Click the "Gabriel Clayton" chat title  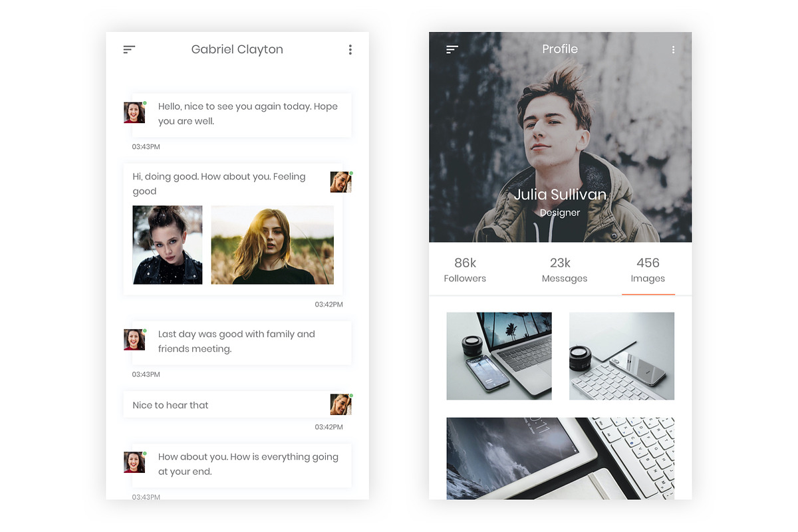pyautogui.click(x=237, y=49)
